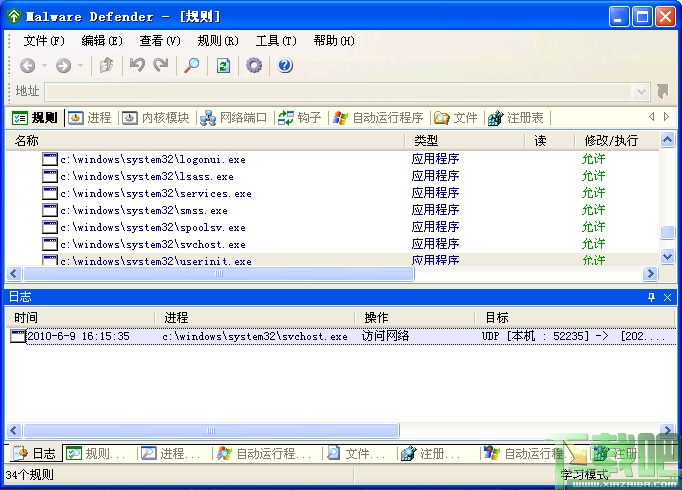Click the Go icon beside the address bar
Image resolution: width=682 pixels, height=490 pixels.
[663, 91]
